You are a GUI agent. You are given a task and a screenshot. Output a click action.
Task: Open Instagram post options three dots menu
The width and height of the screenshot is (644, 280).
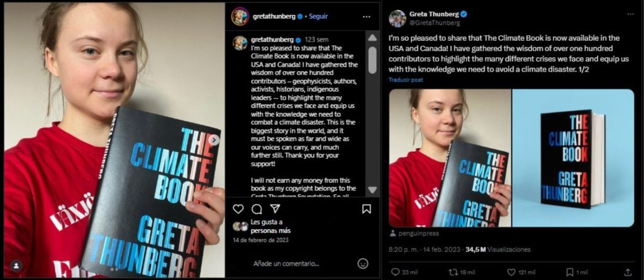pos(367,17)
